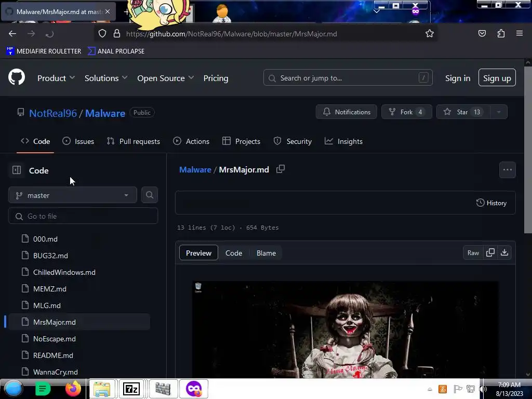Open the Security tab
This screenshot has height=399, width=532.
(x=292, y=141)
